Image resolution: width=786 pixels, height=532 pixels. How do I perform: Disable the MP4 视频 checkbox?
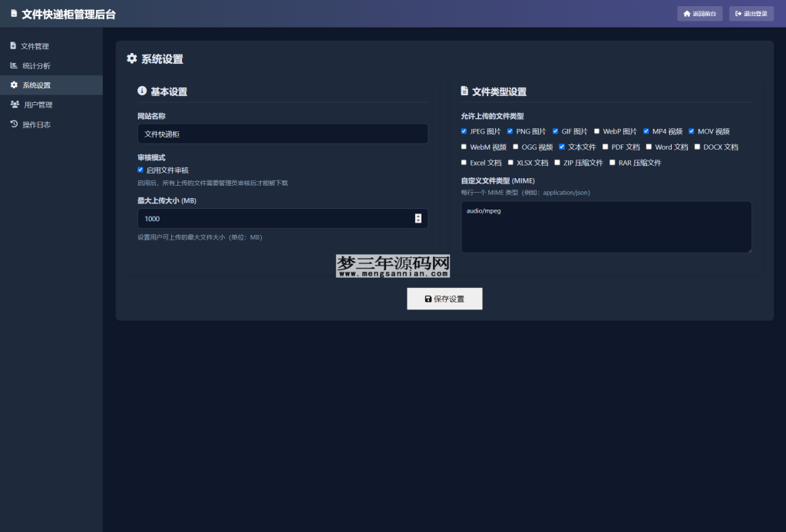click(x=646, y=131)
